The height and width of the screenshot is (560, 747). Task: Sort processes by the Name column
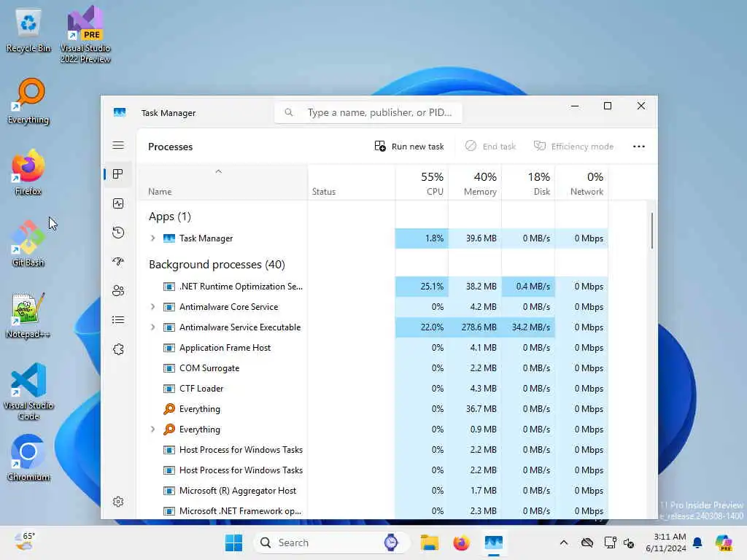[x=222, y=183]
